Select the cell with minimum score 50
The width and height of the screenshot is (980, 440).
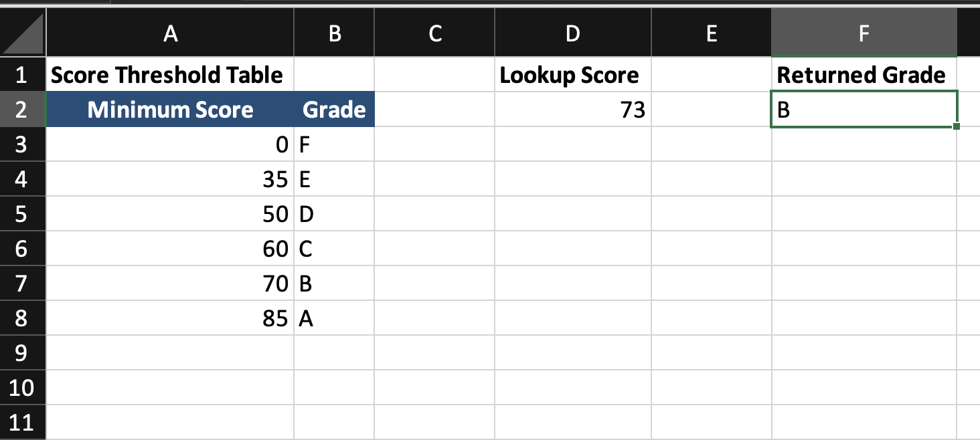click(170, 214)
